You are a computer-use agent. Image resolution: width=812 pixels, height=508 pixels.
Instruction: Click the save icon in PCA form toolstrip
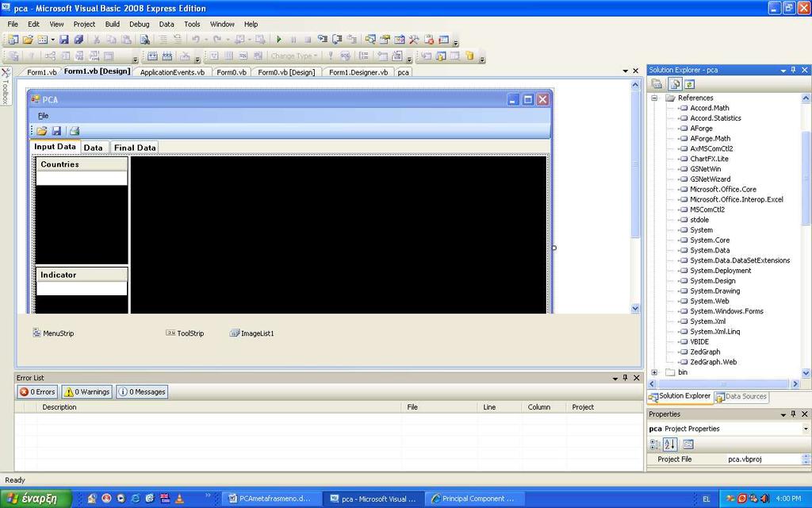coord(56,131)
